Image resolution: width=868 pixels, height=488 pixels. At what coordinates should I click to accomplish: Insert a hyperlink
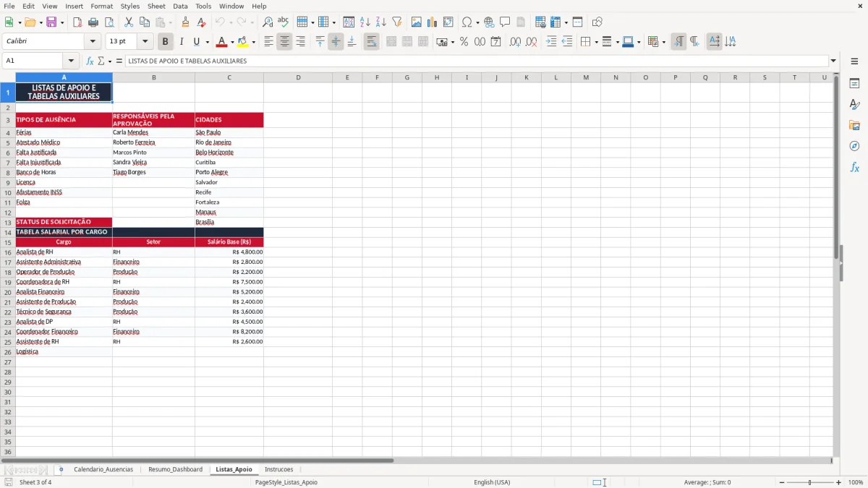tap(489, 22)
